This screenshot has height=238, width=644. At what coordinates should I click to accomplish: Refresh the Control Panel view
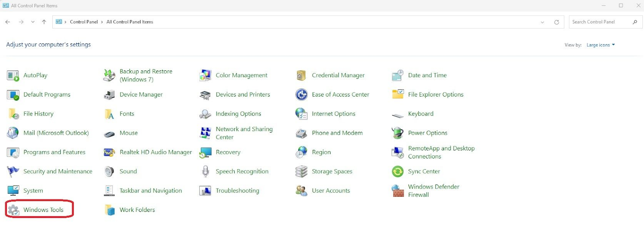[x=557, y=22]
